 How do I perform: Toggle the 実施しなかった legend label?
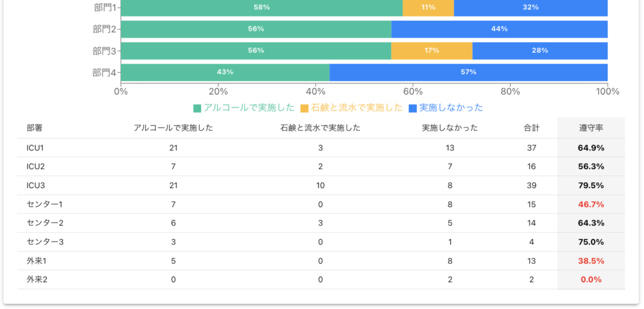pos(451,108)
